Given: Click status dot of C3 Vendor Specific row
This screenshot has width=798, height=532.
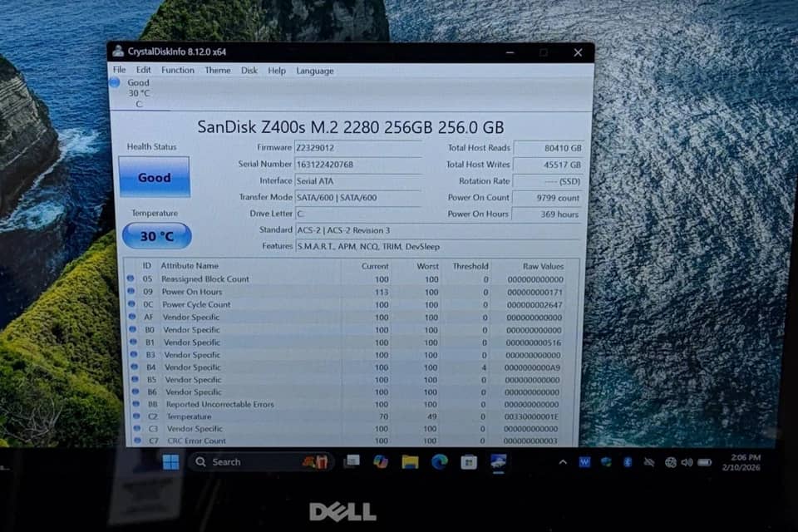Looking at the screenshot, I should 137,428.
